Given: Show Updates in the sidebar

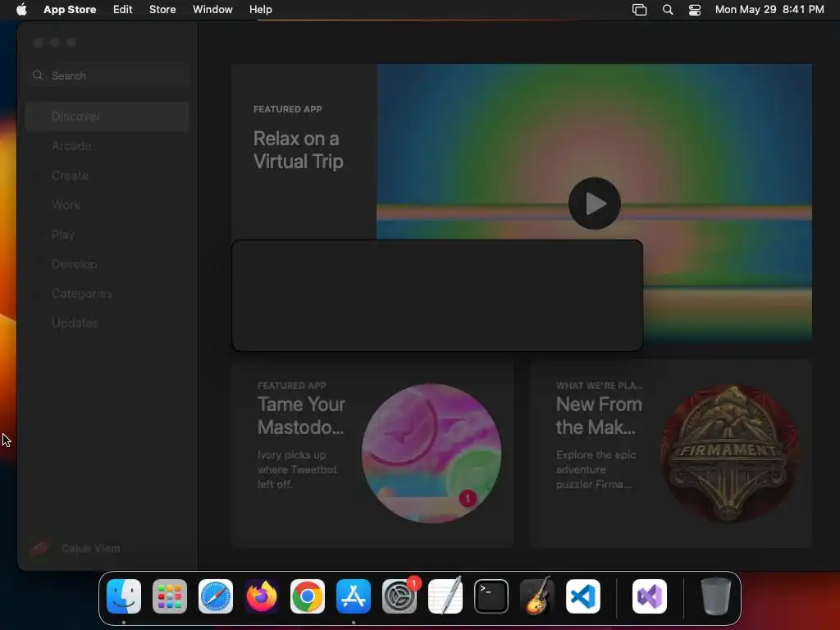Looking at the screenshot, I should click(107, 322).
